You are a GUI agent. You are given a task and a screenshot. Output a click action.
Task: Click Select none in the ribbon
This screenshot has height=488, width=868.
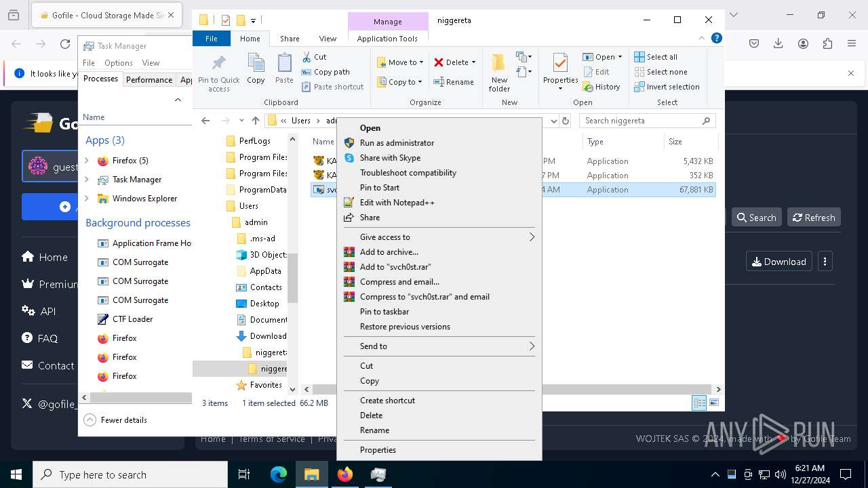pos(660,72)
